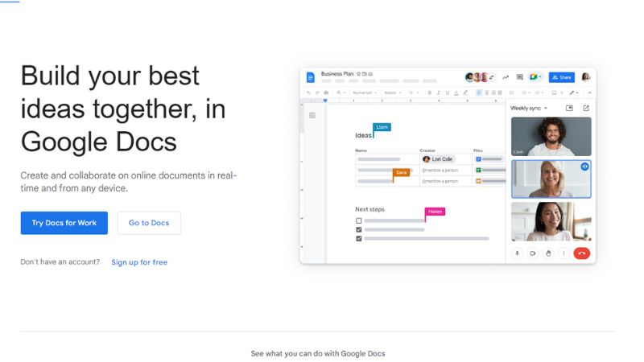Click the profile avatar right of Share
The width and height of the screenshot is (644, 362).
pyautogui.click(x=586, y=77)
